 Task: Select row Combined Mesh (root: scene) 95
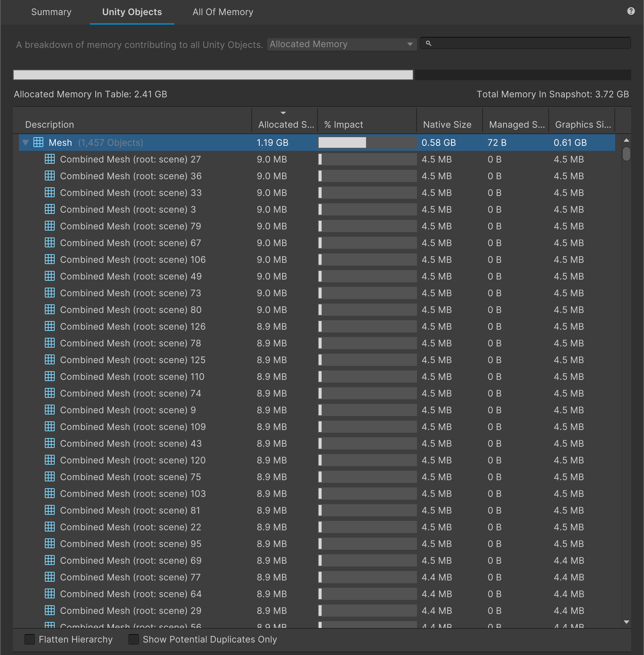coord(317,544)
